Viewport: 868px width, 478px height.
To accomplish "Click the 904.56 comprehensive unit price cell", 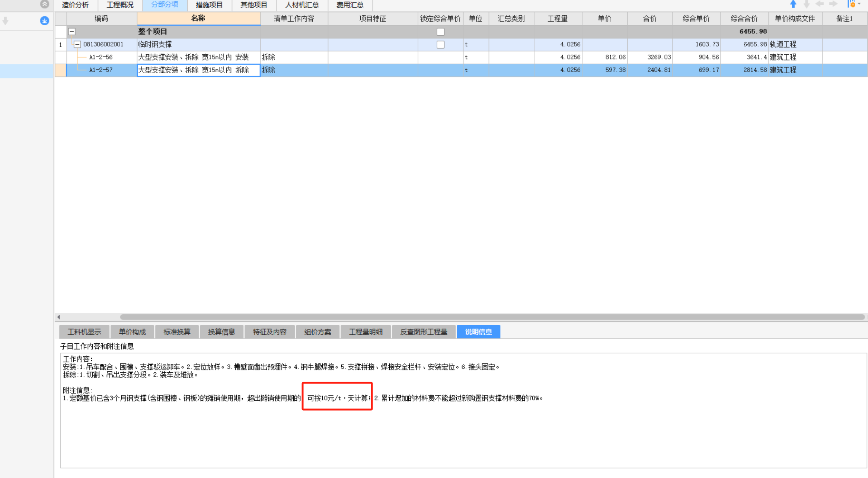I will [696, 57].
